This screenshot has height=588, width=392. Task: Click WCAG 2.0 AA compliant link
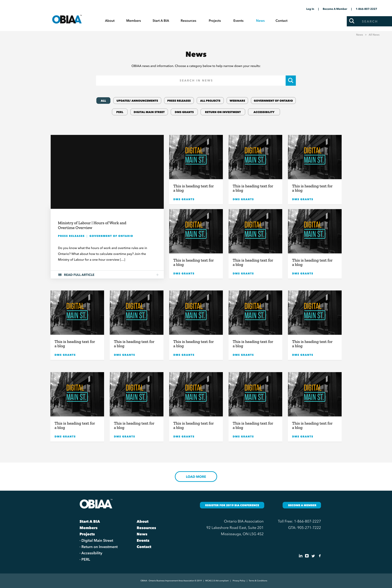(217, 581)
